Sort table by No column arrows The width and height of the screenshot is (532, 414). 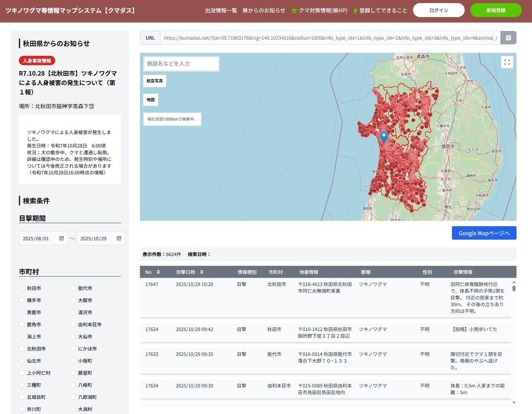(x=158, y=272)
